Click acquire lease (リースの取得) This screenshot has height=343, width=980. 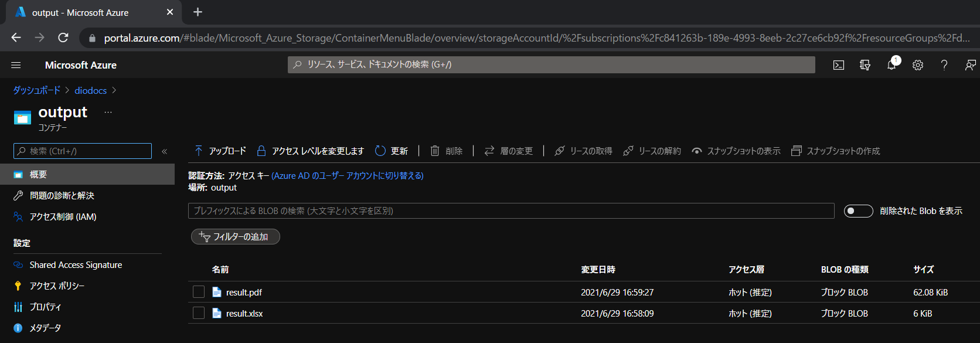(x=583, y=151)
